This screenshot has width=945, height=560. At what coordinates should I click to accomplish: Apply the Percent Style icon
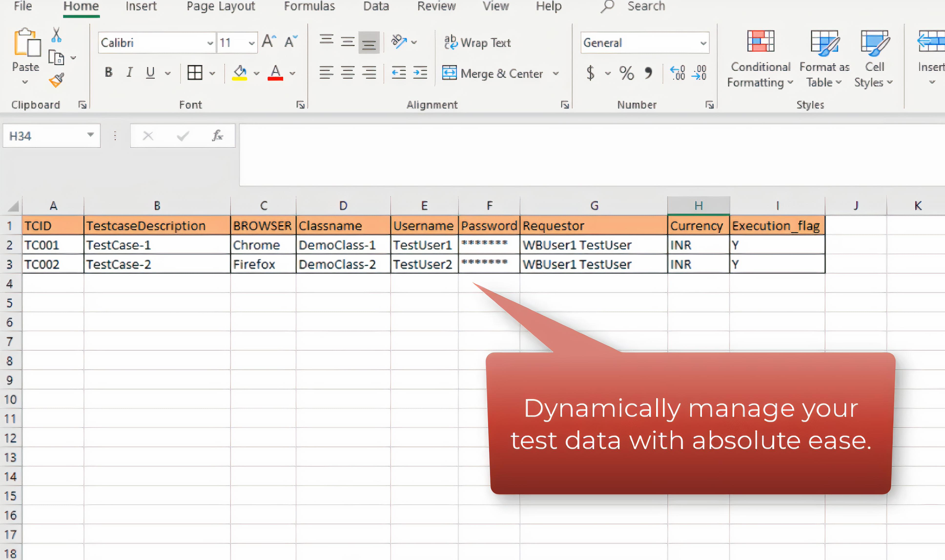point(626,73)
